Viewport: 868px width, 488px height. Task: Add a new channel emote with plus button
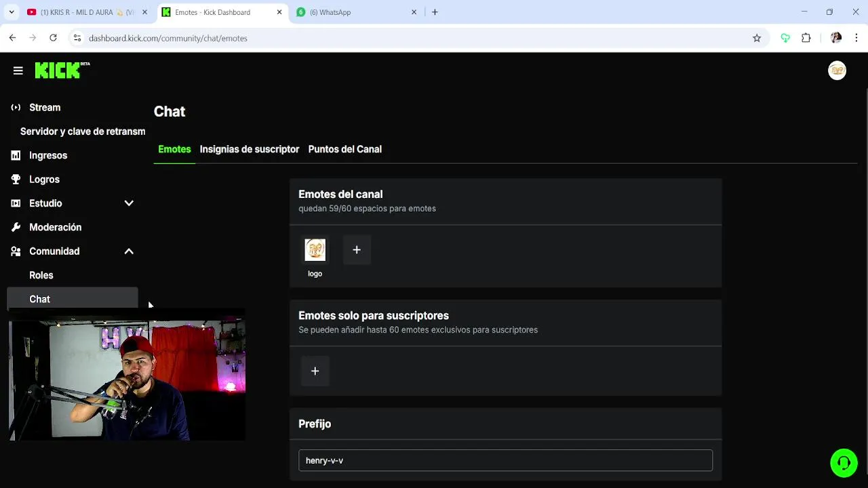tap(357, 250)
